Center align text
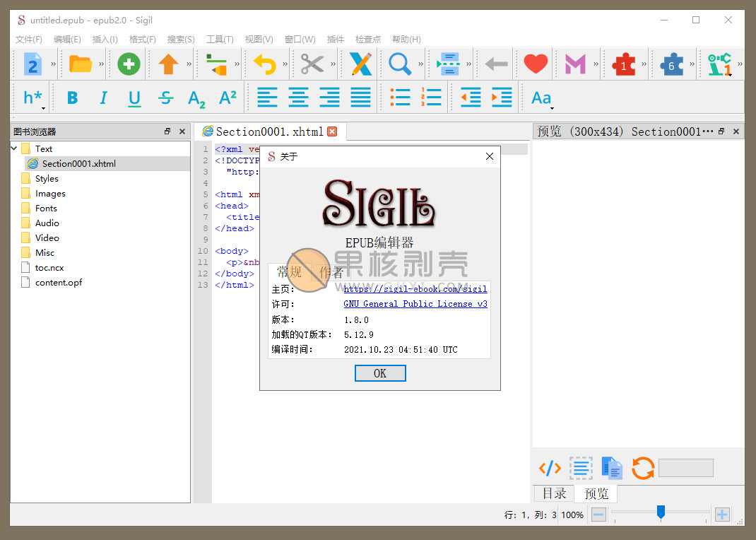This screenshot has height=540, width=756. click(x=298, y=98)
